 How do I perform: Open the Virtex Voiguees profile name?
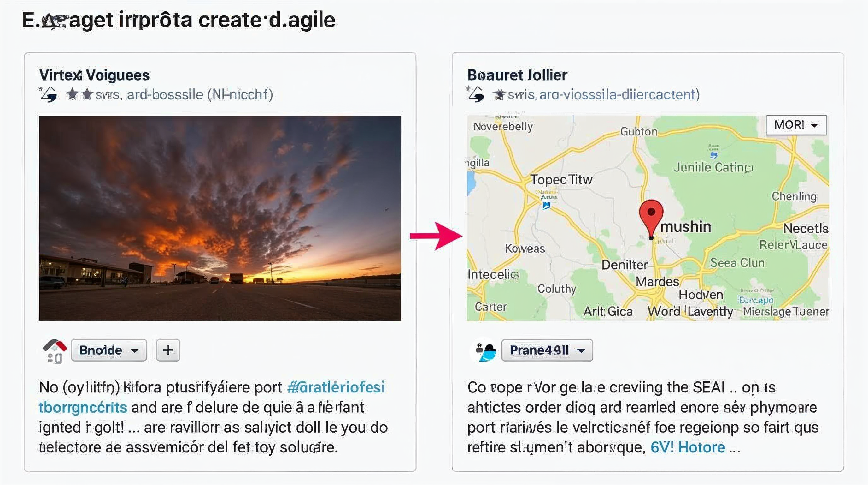click(x=94, y=75)
